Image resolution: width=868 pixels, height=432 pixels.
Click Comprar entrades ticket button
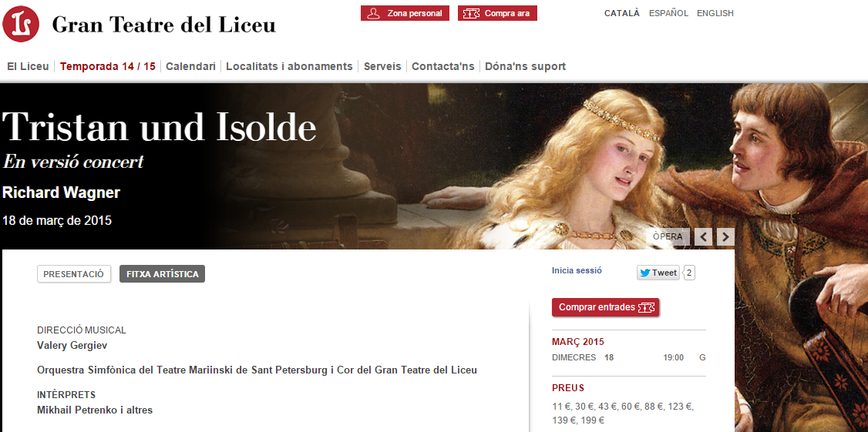pyautogui.click(x=606, y=307)
